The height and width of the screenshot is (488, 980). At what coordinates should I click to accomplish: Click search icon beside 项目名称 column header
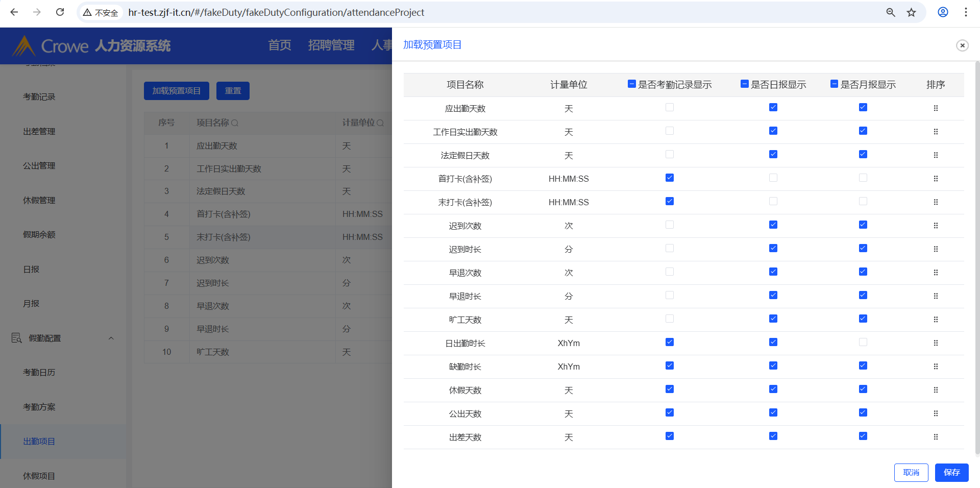[235, 123]
